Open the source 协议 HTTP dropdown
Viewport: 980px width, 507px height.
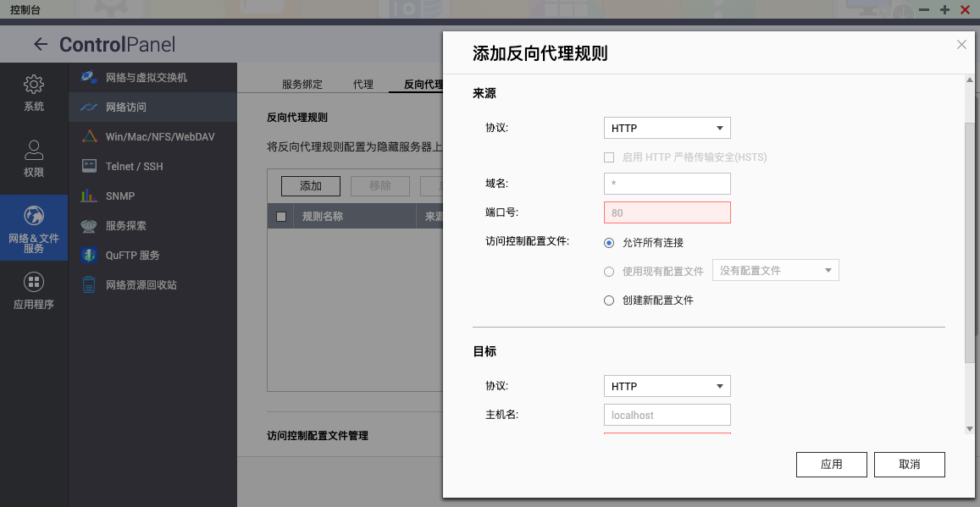click(667, 128)
